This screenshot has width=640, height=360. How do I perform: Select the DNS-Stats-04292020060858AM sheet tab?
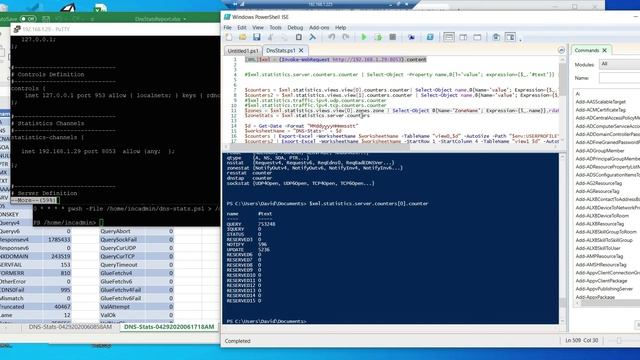[x=70, y=327]
